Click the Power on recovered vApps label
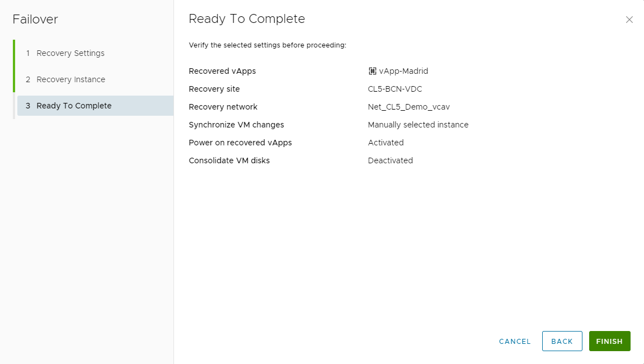Viewport: 644px width, 364px height. (240, 143)
